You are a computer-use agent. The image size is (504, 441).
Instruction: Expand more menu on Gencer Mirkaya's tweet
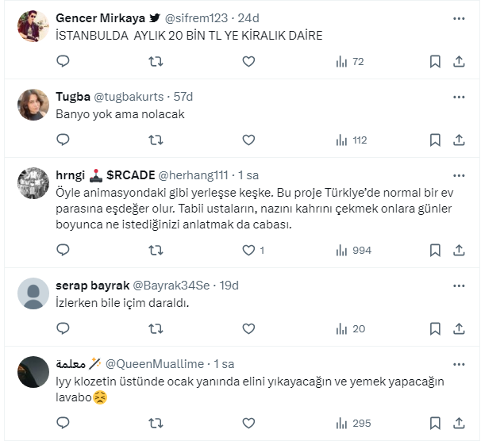[x=459, y=17]
